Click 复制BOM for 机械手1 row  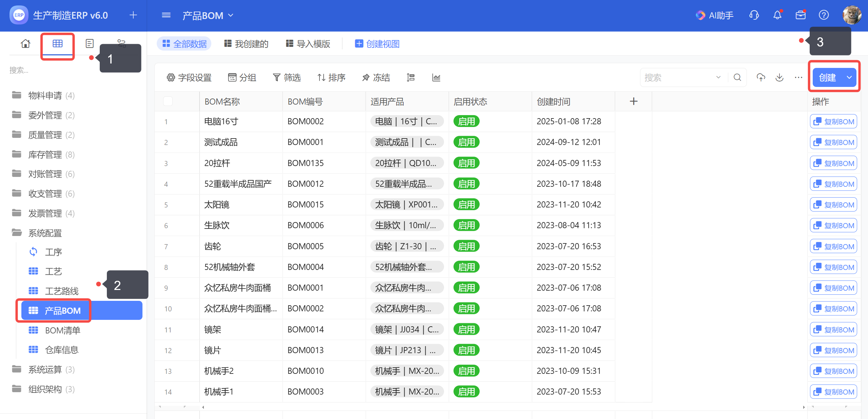coord(833,392)
